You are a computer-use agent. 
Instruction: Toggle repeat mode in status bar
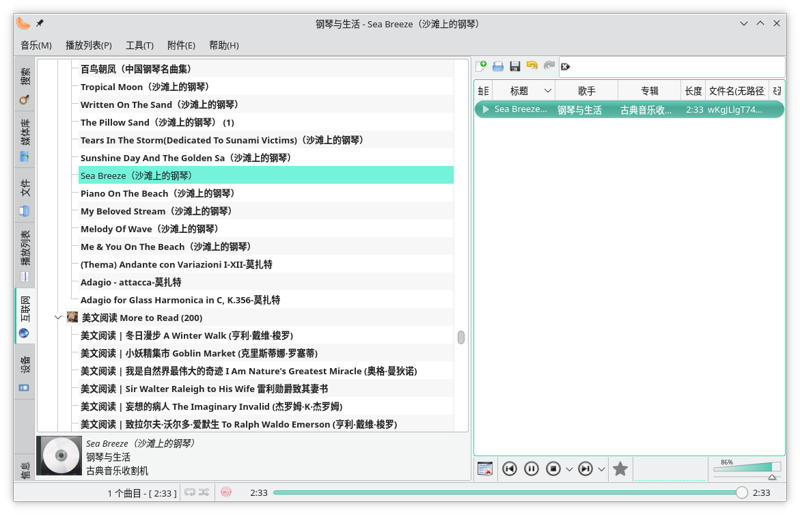(189, 493)
